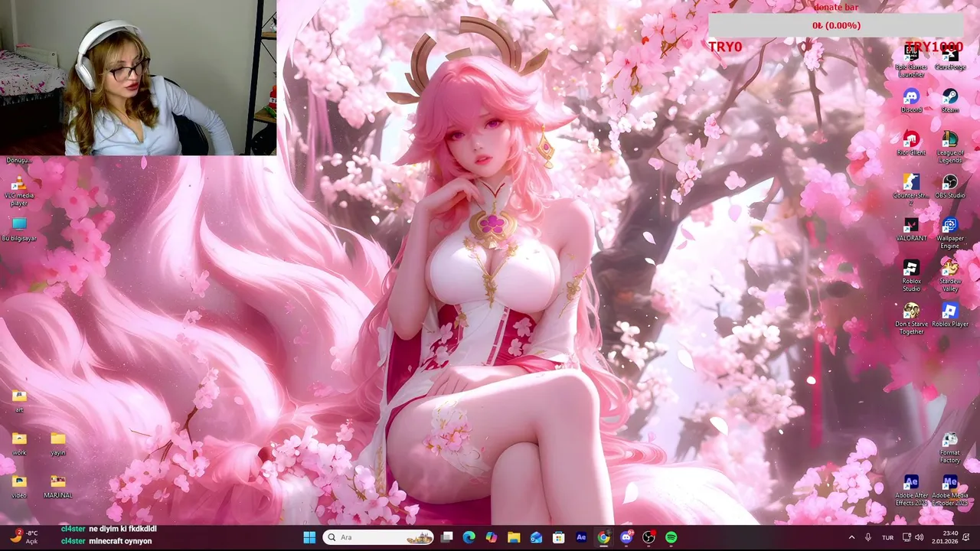Select the Format Factory desktop icon
Screen dimensions: 980x551
point(950,448)
